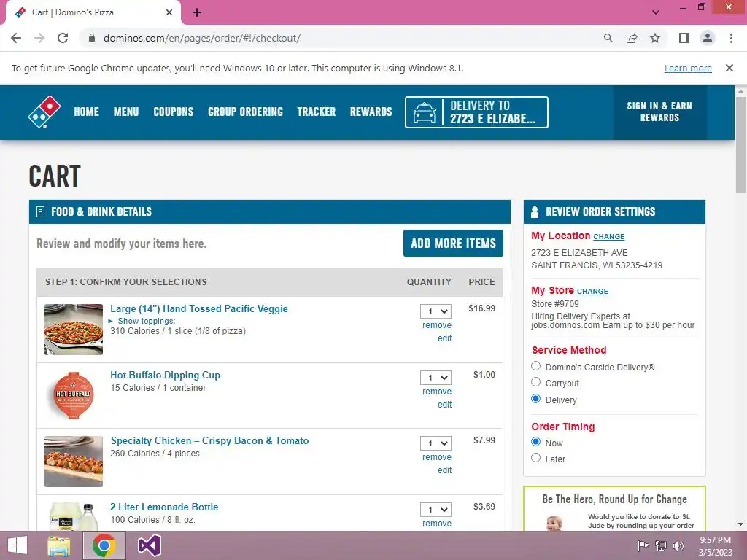
Task: Open Large Hand Tossed Pacific Veggie link
Action: [x=199, y=308]
